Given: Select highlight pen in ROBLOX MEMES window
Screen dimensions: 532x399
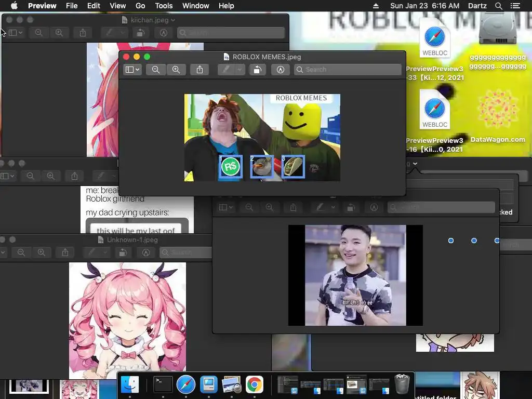Looking at the screenshot, I should coord(226,70).
